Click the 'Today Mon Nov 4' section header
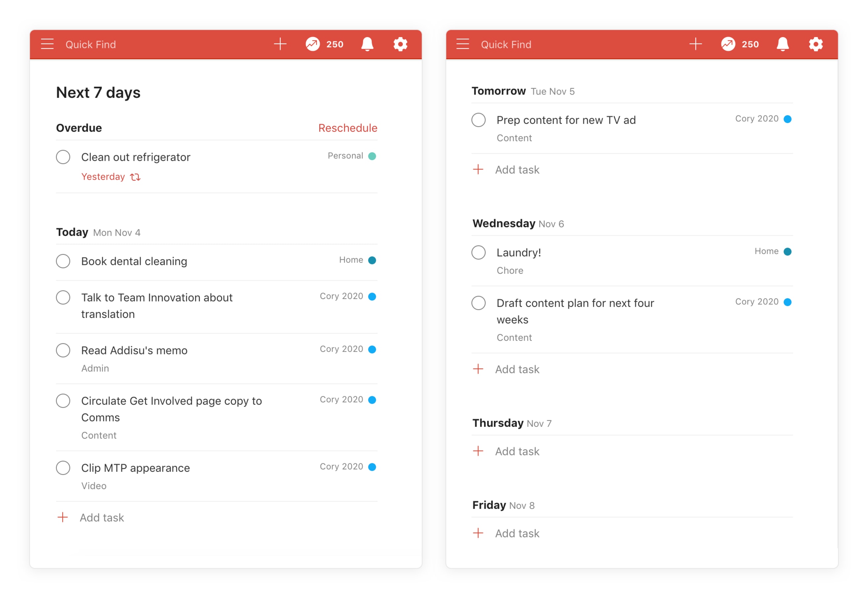The image size is (868, 598). (98, 232)
